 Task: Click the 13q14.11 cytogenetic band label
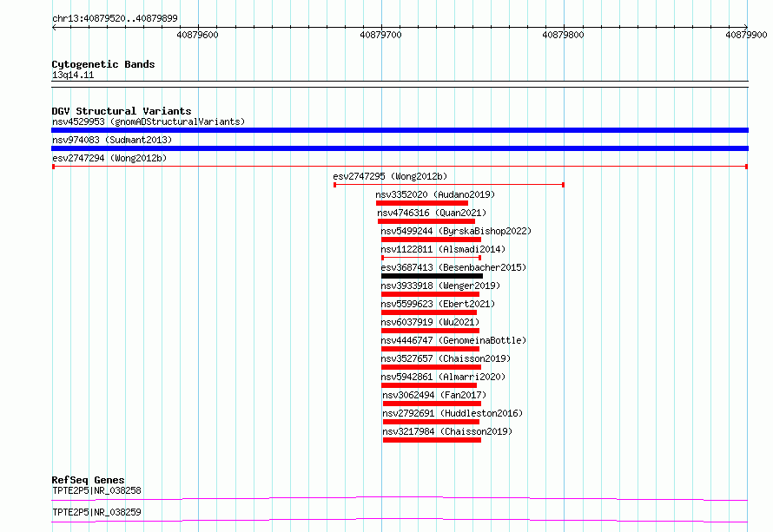[x=73, y=75]
